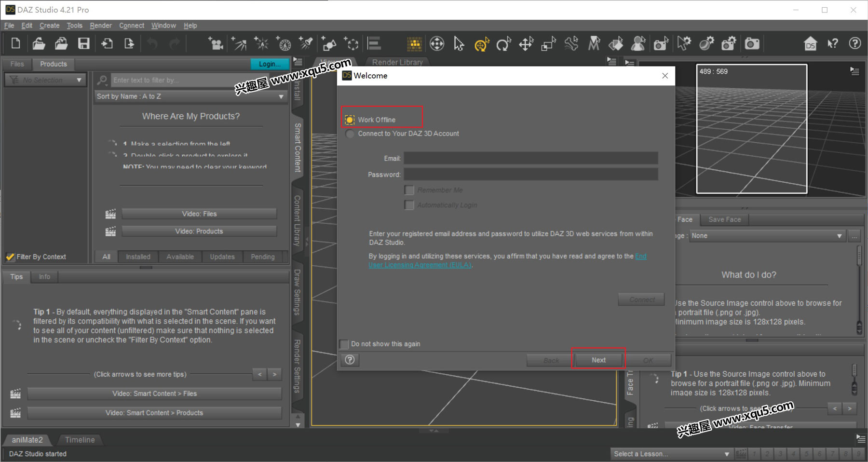The width and height of the screenshot is (868, 462).
Task: Open the End User Licensing Agreement link
Action: click(420, 265)
